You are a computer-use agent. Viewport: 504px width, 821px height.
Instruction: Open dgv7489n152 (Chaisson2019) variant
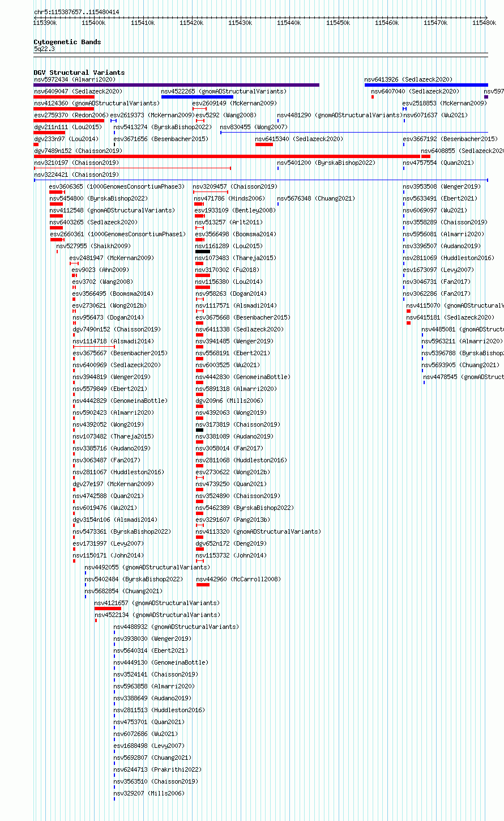coord(78,151)
